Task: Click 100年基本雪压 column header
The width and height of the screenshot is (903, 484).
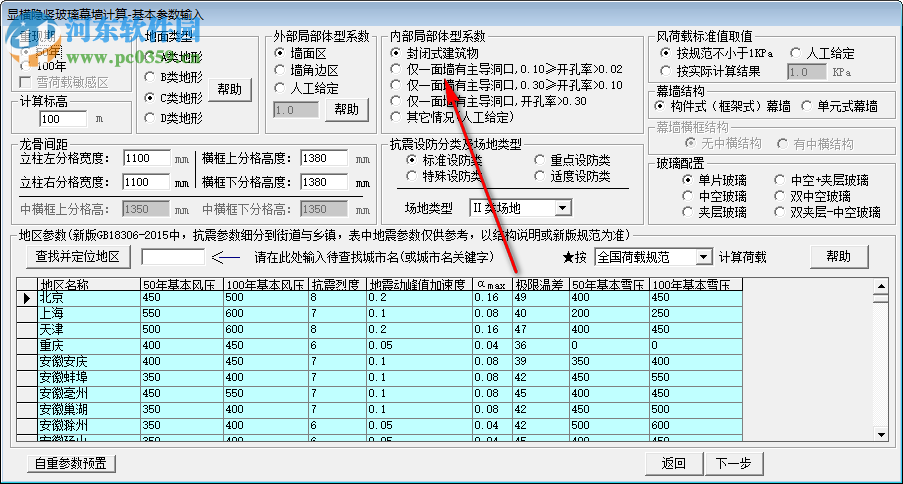Action: [x=696, y=285]
